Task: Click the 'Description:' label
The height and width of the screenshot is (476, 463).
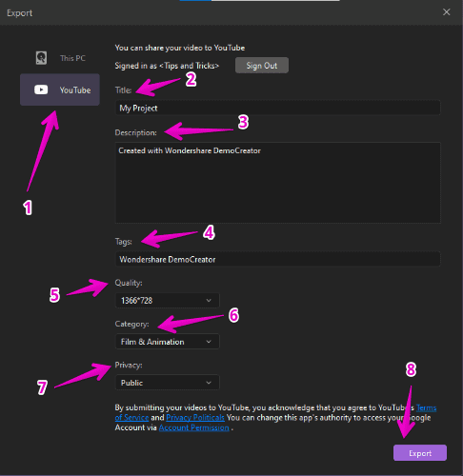Action: (x=135, y=132)
